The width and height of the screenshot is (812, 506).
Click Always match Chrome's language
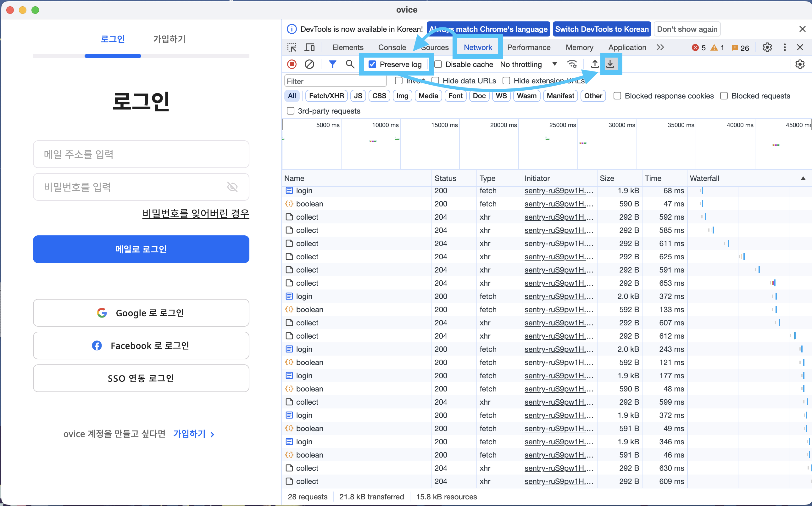click(x=488, y=29)
